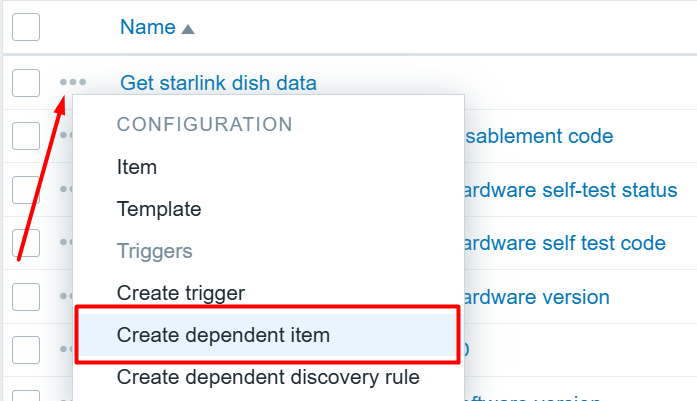Screen dimensions: 697x401
Task: Choose Item from the Configuration menu
Action: tap(137, 168)
